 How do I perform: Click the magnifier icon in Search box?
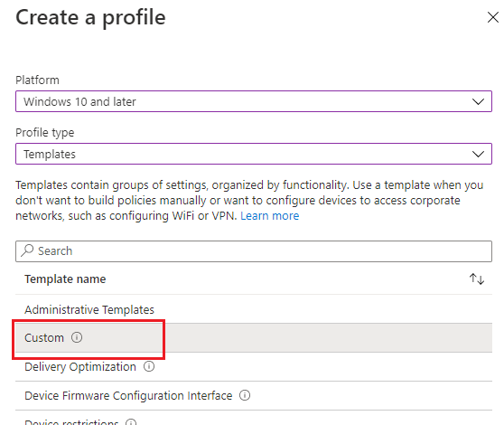click(x=27, y=250)
